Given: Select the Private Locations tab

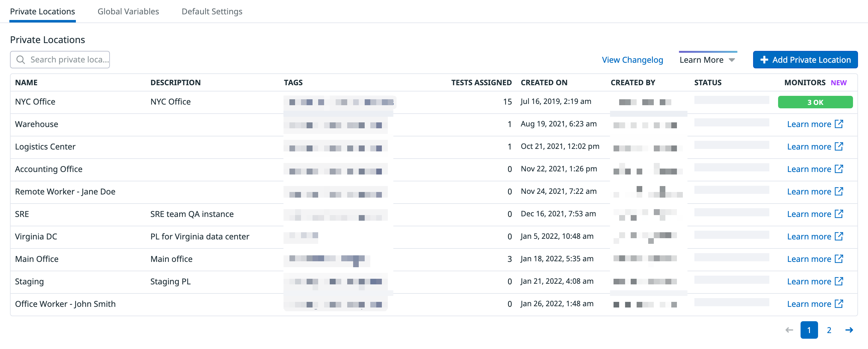Looking at the screenshot, I should tap(42, 12).
